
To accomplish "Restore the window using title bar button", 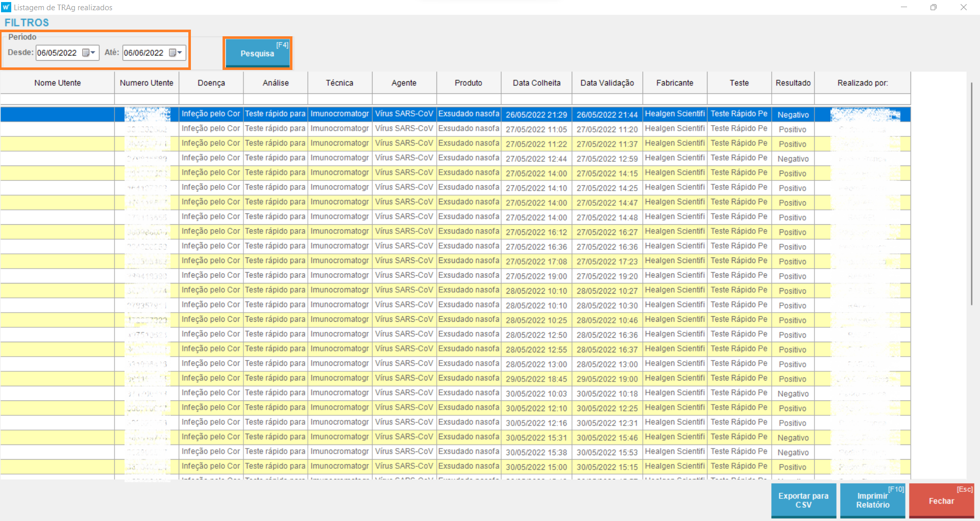I will click(x=933, y=7).
